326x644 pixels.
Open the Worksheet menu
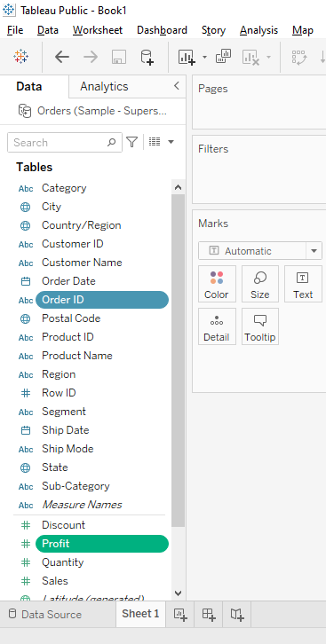tap(98, 30)
